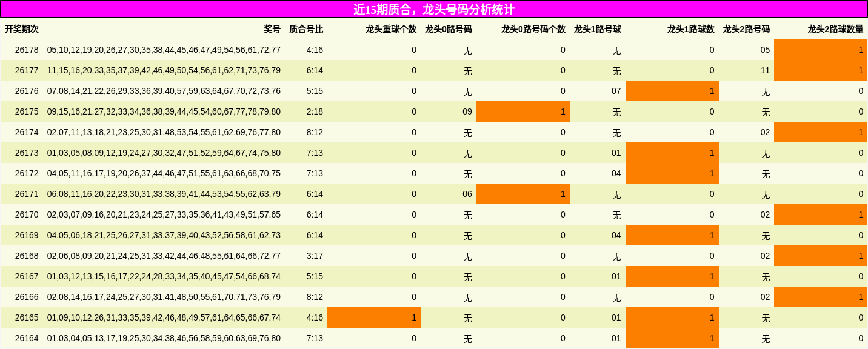Select period number 26168

(x=27, y=256)
